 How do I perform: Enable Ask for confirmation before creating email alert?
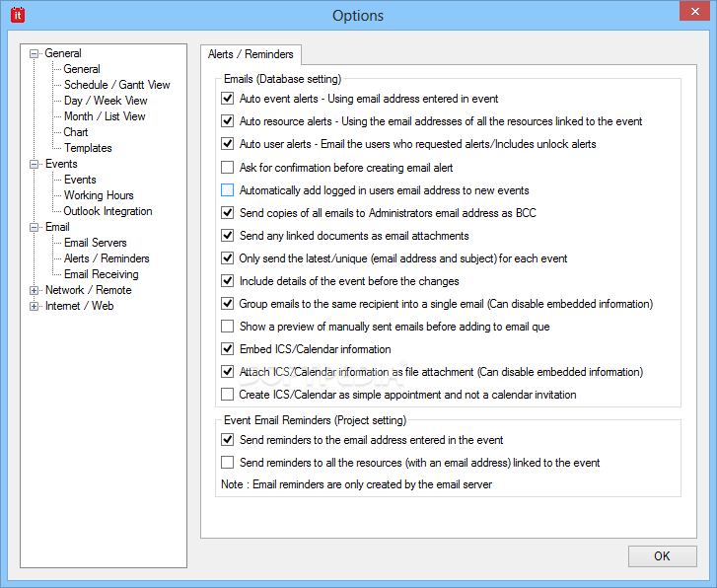point(227,168)
